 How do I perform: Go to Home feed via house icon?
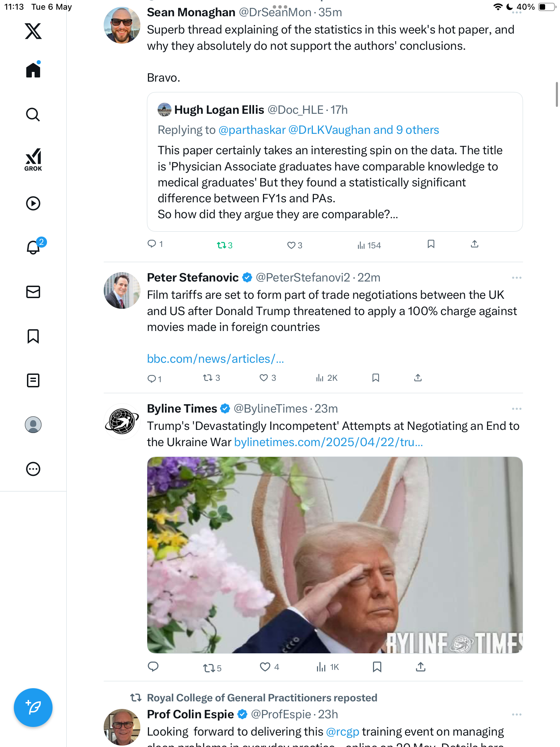pyautogui.click(x=33, y=70)
